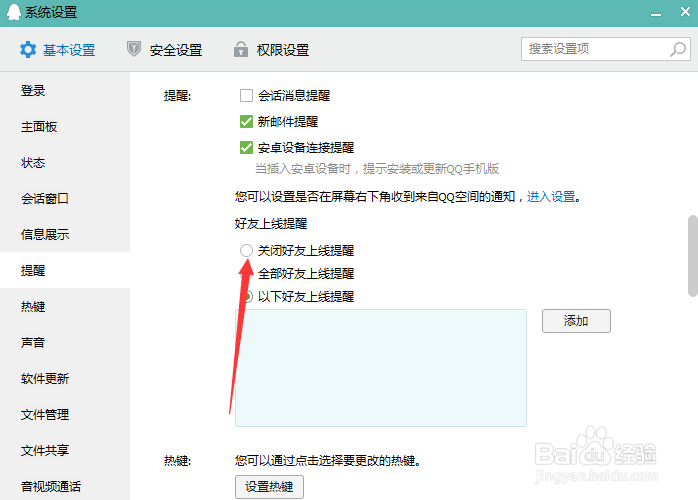The width and height of the screenshot is (698, 500).
Task: Close the 系统设置 window
Action: click(x=685, y=12)
